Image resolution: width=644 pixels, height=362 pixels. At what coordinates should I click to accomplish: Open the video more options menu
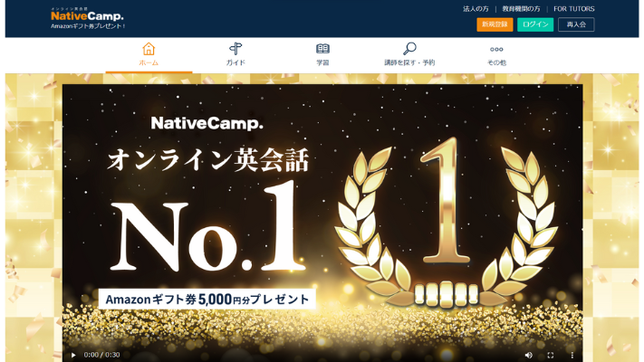pos(572,355)
